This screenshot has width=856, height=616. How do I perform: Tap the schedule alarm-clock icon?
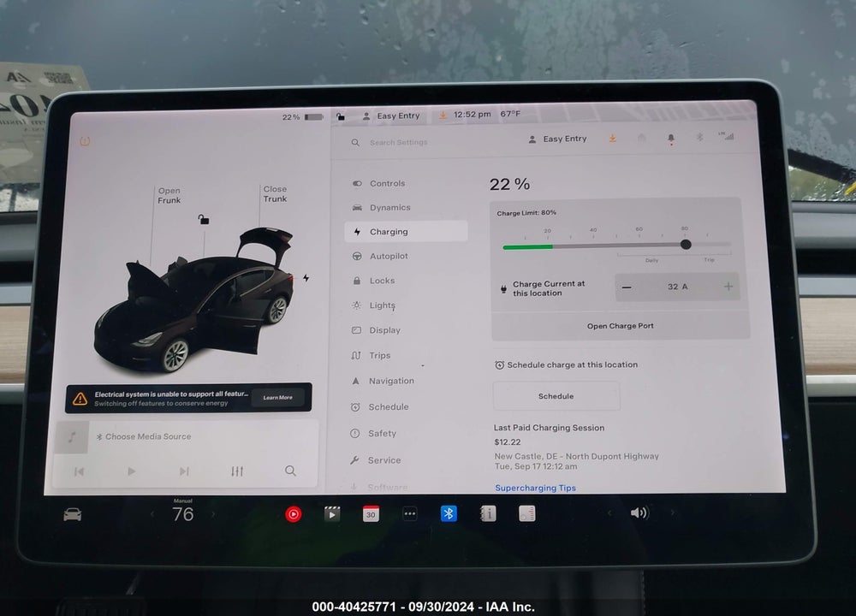coord(499,365)
